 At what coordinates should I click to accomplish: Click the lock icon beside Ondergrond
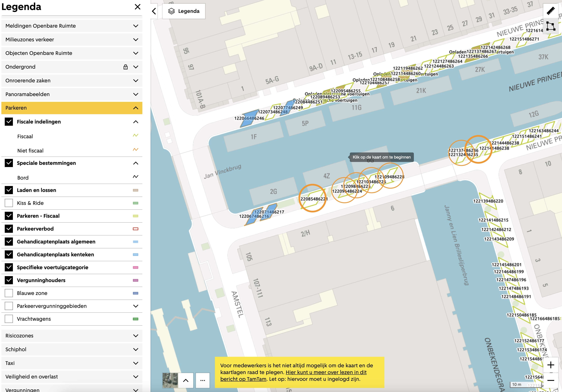click(x=126, y=67)
